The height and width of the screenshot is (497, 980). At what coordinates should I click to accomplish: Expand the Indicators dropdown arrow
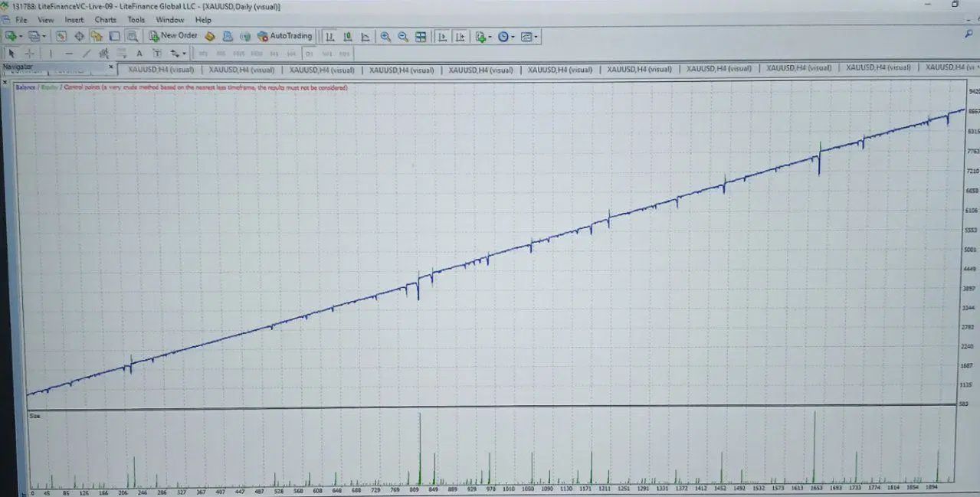(490, 36)
